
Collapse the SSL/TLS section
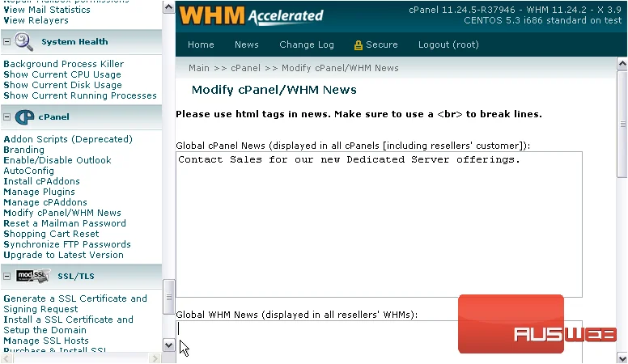[6, 277]
